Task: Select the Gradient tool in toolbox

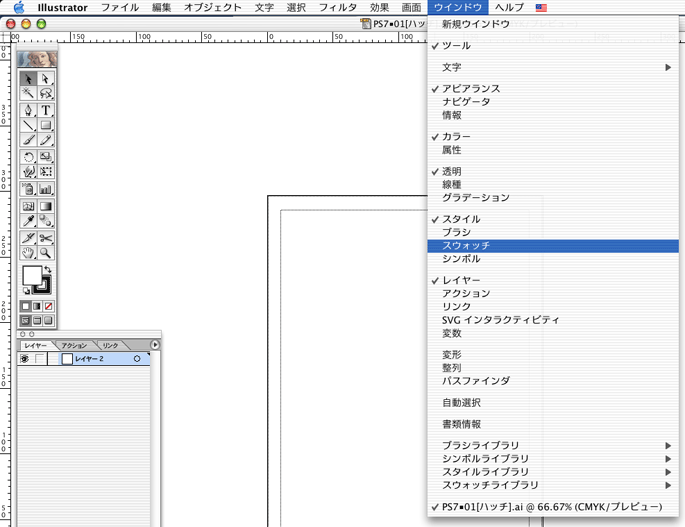Action: (x=46, y=206)
